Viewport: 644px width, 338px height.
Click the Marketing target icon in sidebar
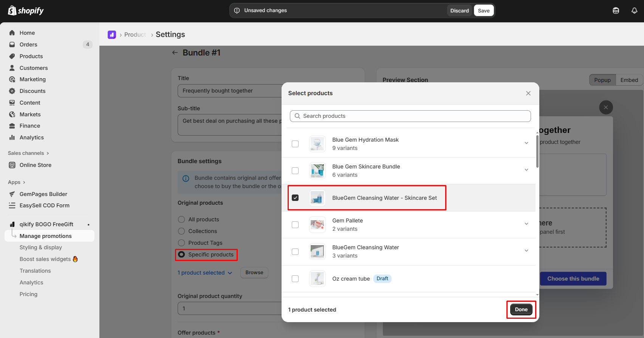coord(12,79)
